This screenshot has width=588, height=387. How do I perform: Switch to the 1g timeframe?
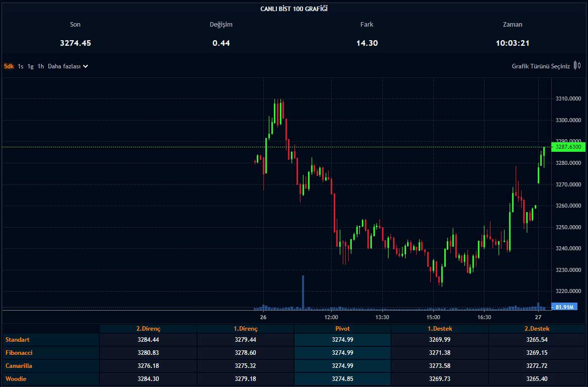[x=30, y=66]
